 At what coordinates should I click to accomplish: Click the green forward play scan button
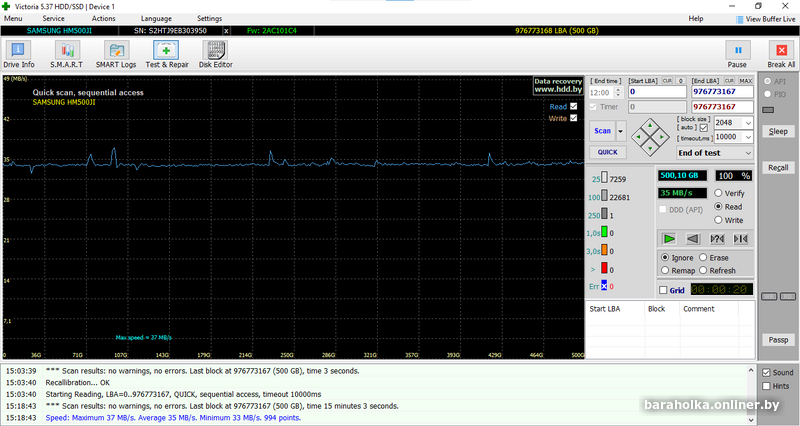(669, 239)
